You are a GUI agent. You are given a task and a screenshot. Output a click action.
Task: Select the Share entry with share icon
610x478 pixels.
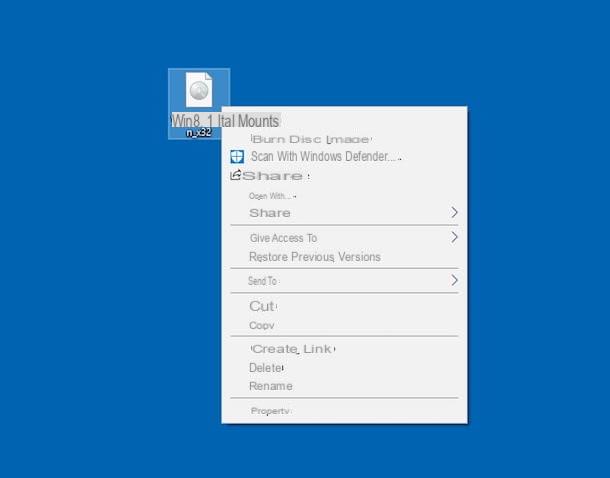click(x=270, y=176)
